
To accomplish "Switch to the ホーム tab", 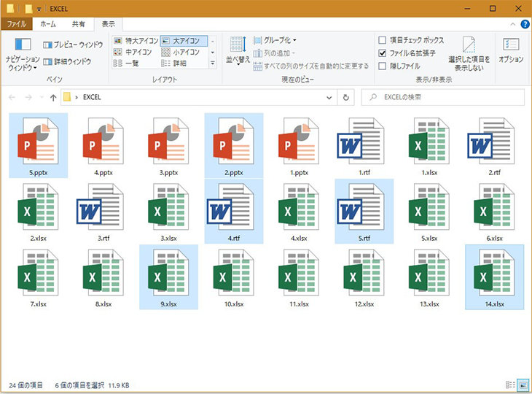I will 48,24.
